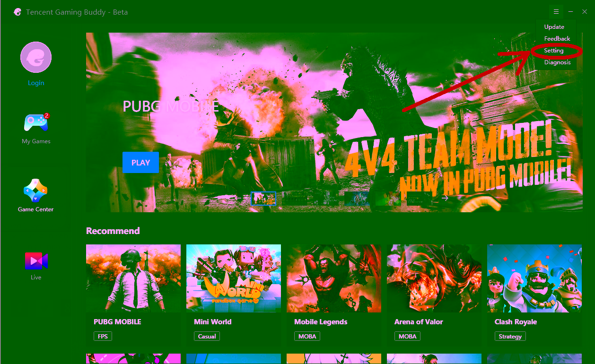Click the PUBG MOBILE banner heading

171,106
